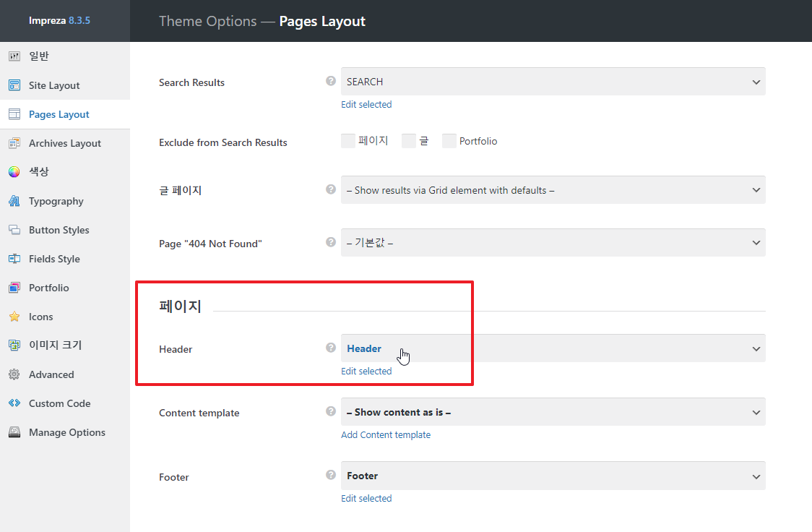Click the Pages Layout sidebar icon
This screenshot has width=812, height=532.
click(x=14, y=114)
